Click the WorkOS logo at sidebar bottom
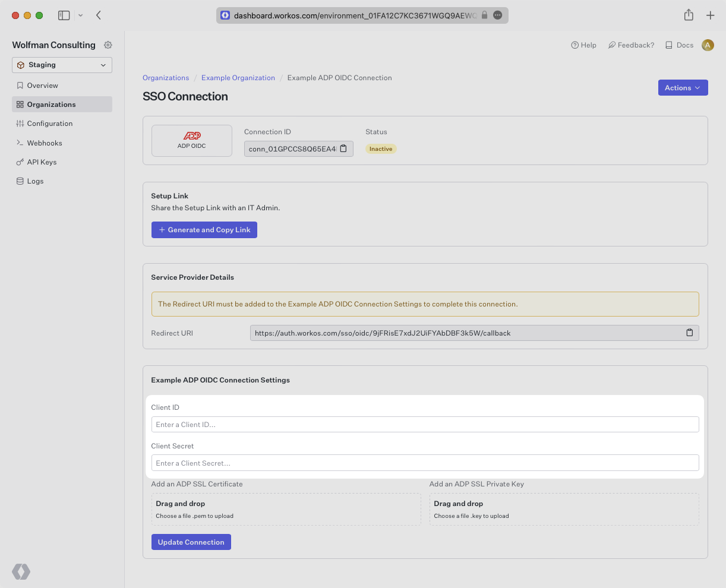726x588 pixels. coord(21,571)
